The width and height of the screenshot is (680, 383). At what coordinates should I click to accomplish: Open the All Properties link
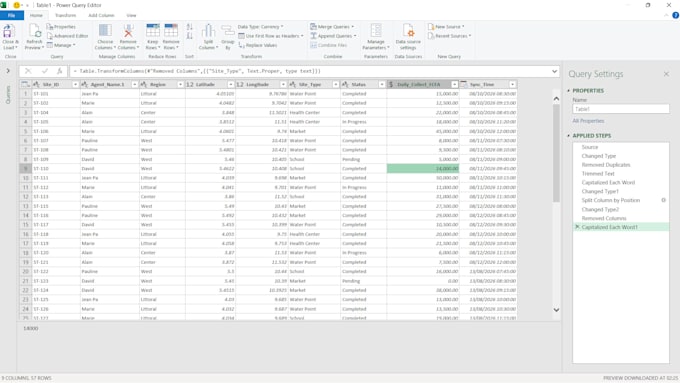[x=588, y=121]
